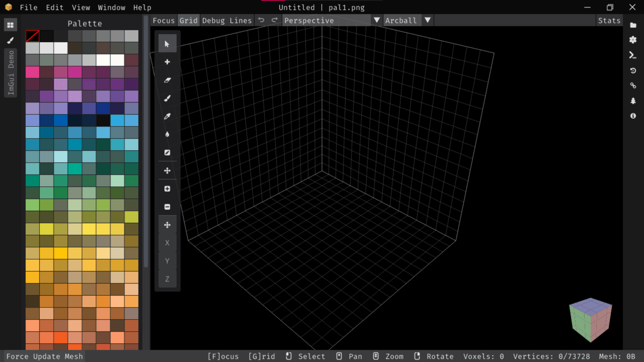Screen dimensions: 644x362
Task: Click the Force Update Mesh button
Action: tap(45, 356)
